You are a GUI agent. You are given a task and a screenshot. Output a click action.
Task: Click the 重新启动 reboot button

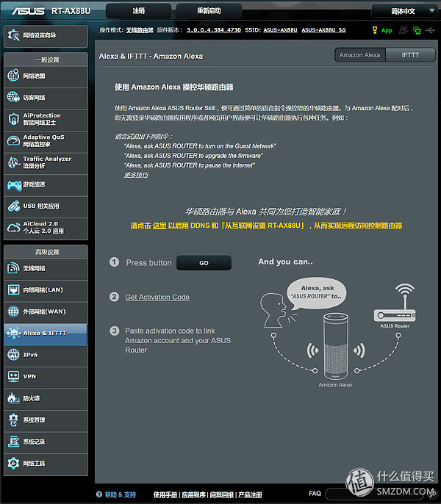tap(209, 11)
